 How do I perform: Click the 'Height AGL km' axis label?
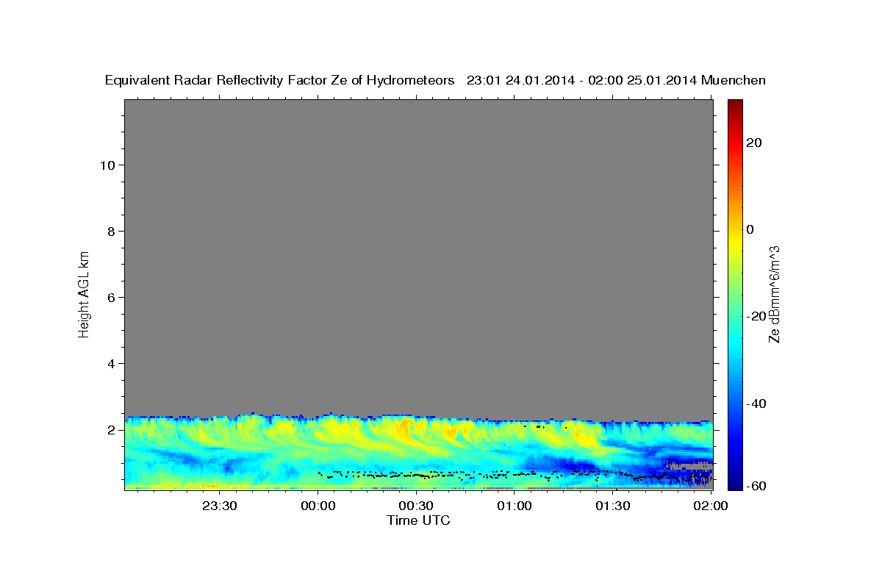[x=85, y=293]
